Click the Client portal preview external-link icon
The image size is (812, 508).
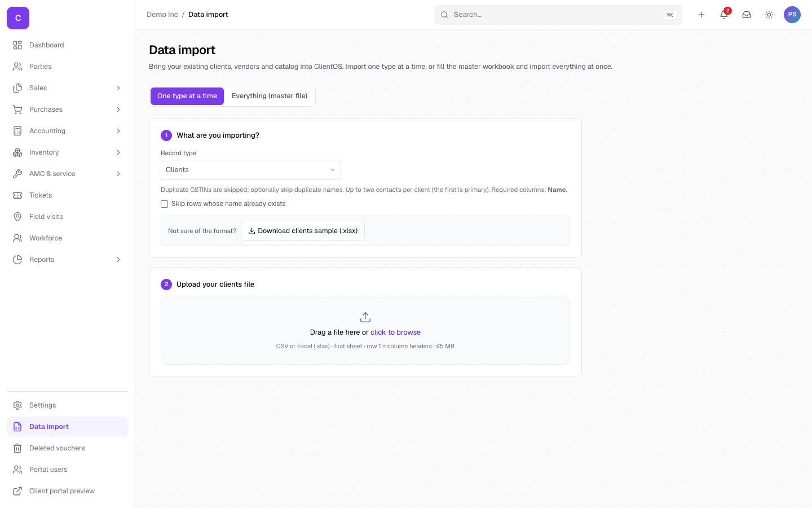click(17, 491)
